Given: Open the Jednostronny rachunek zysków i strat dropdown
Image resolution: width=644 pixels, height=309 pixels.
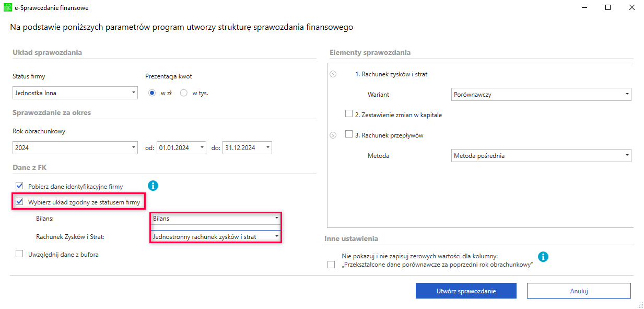Looking at the screenshot, I should point(216,236).
